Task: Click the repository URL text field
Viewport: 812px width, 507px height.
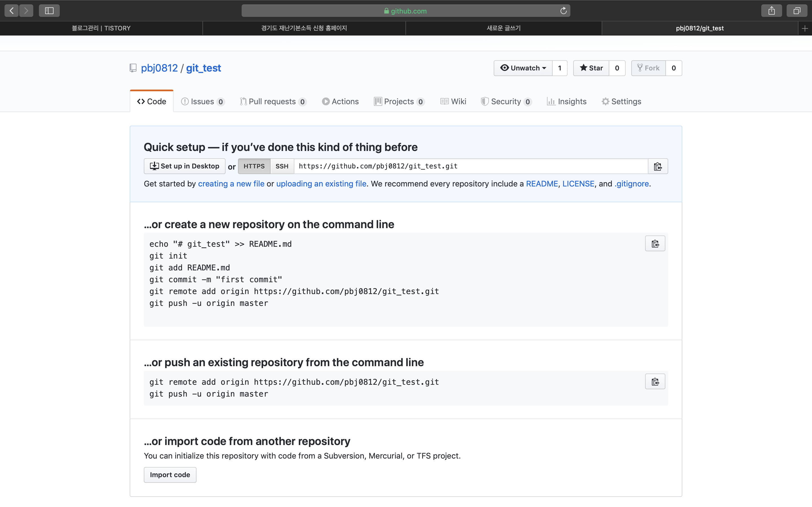Action: point(470,166)
